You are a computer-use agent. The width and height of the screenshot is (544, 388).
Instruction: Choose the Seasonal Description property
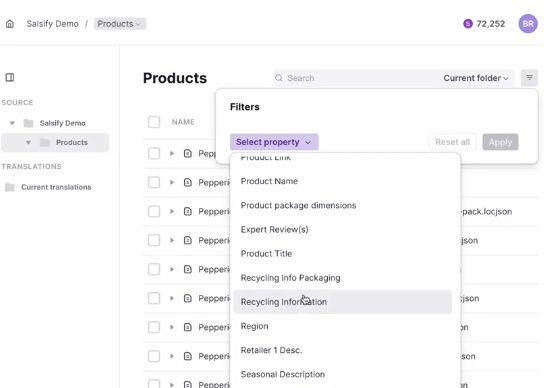pyautogui.click(x=342, y=374)
